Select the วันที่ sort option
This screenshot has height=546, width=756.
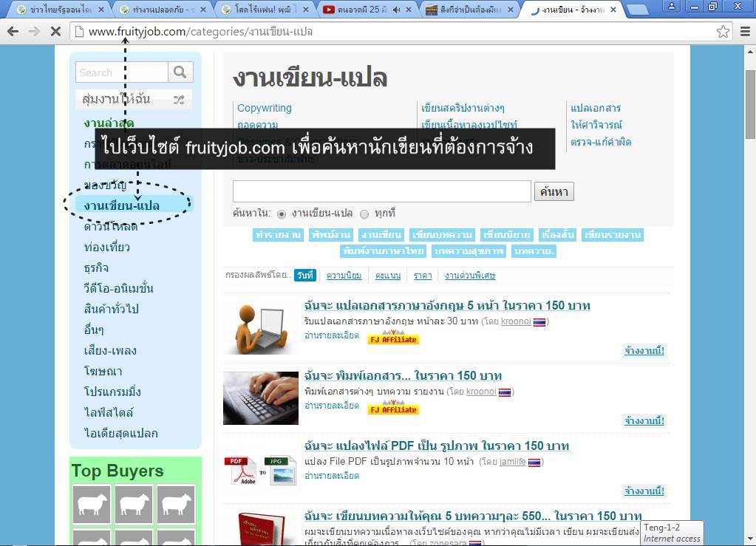point(305,275)
